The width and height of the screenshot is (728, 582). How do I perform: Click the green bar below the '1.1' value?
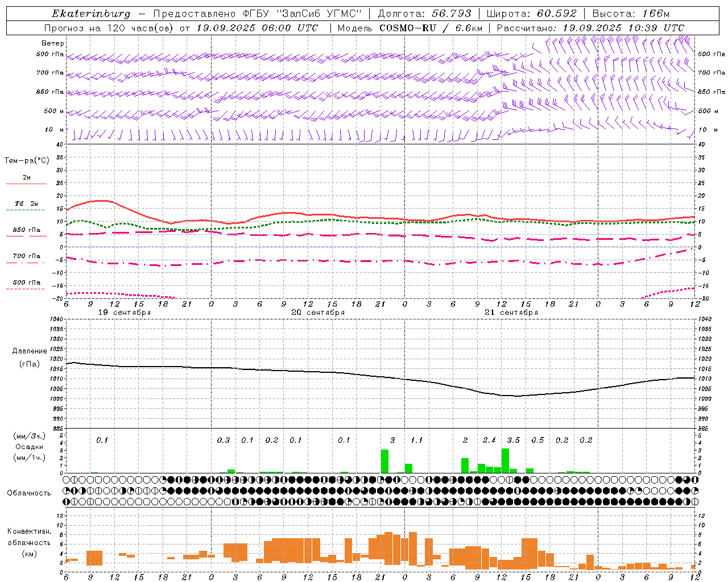(408, 468)
